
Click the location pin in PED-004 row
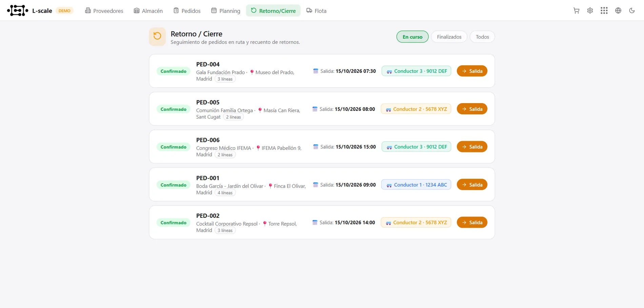[x=252, y=72]
